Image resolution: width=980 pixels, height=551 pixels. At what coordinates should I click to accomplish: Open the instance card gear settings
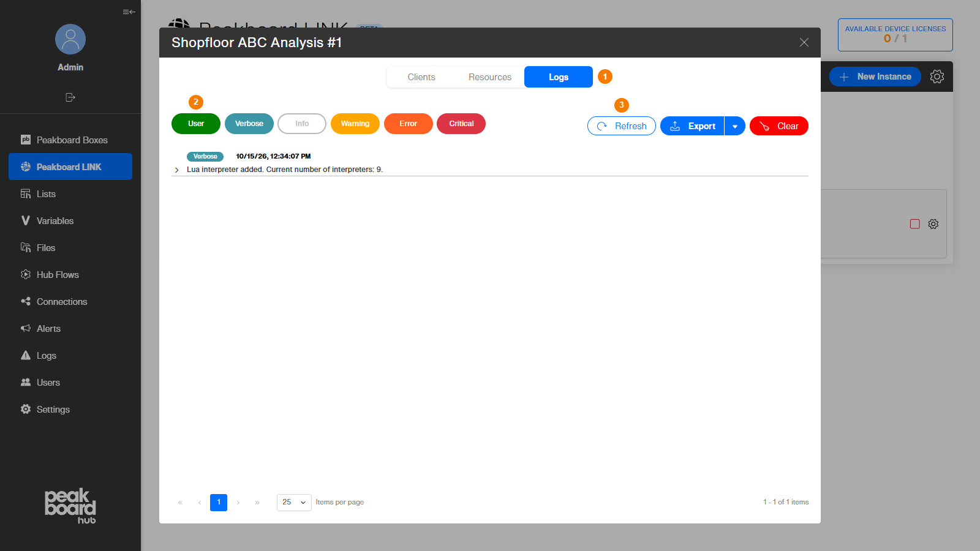tap(933, 224)
